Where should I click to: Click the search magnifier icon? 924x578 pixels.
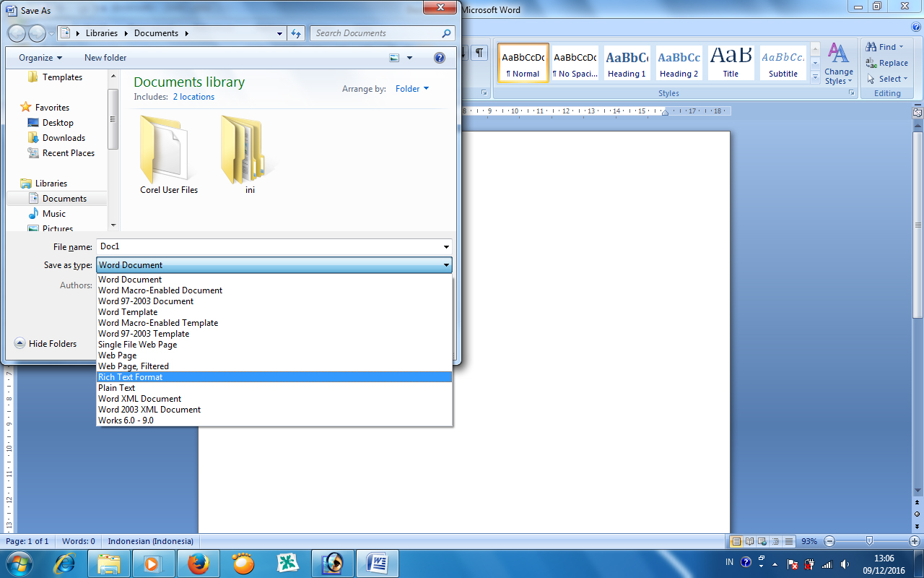(446, 33)
